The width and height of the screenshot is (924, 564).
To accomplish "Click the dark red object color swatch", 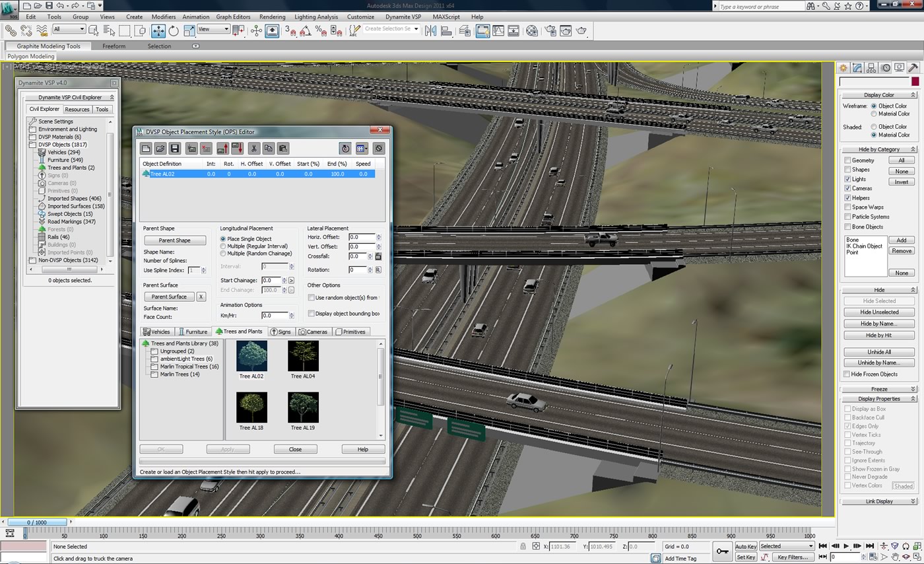I will tap(915, 81).
